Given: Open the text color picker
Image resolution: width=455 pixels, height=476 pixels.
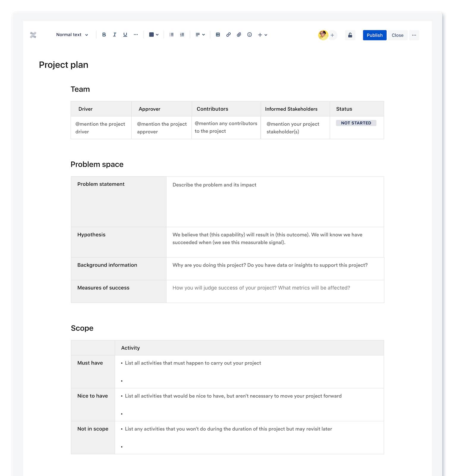Looking at the screenshot, I should 154,35.
